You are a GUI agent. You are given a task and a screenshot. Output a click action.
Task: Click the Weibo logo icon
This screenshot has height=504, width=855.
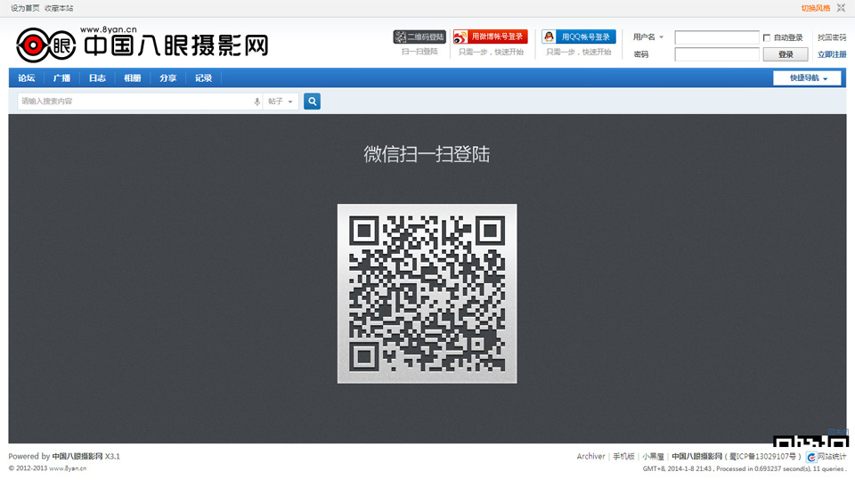[x=460, y=37]
